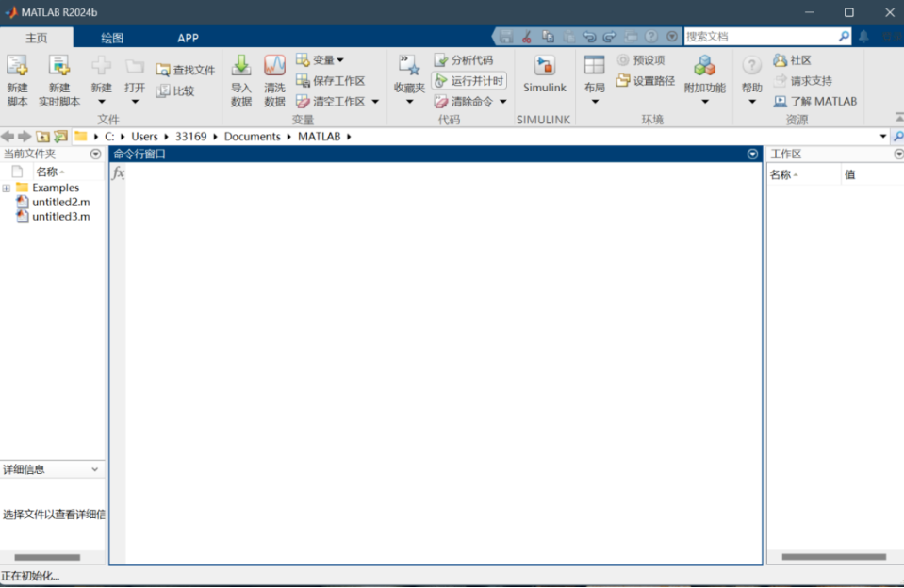
Task: Click the paste icon in quick access toolbar
Action: (x=568, y=37)
